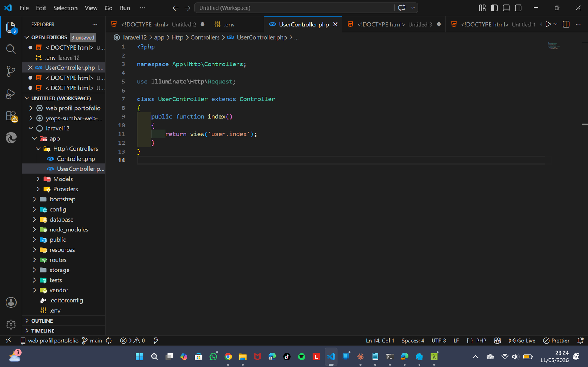Toggle the Primary Side Bar visibility
The width and height of the screenshot is (588, 367).
(494, 8)
